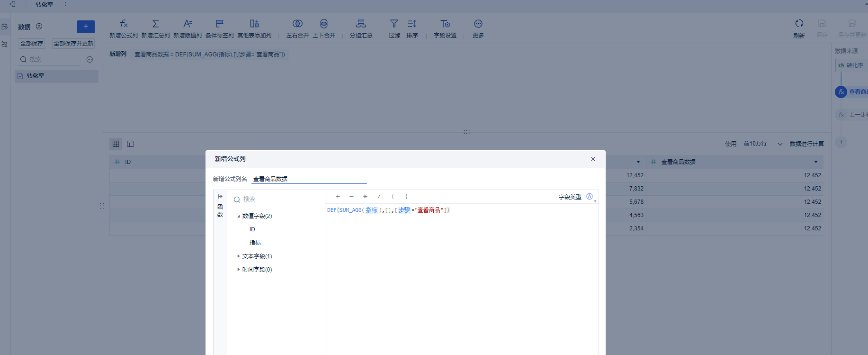Click the 全部保存 button
Screen dimensions: 868x355
32,44
